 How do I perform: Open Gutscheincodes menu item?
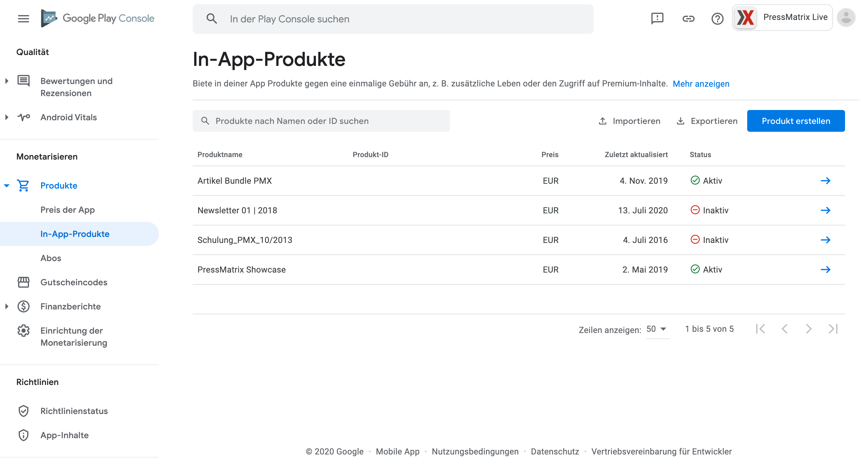pyautogui.click(x=74, y=282)
